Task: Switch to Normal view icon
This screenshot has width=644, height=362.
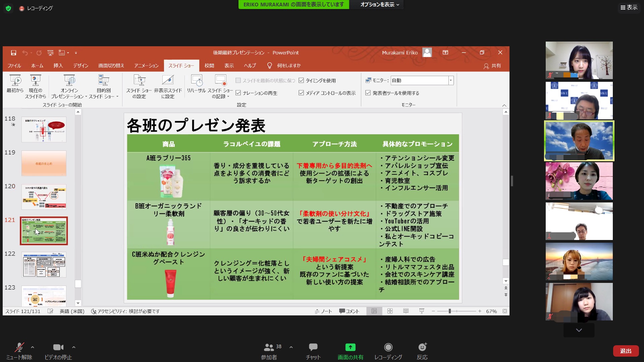Action: coord(374,311)
